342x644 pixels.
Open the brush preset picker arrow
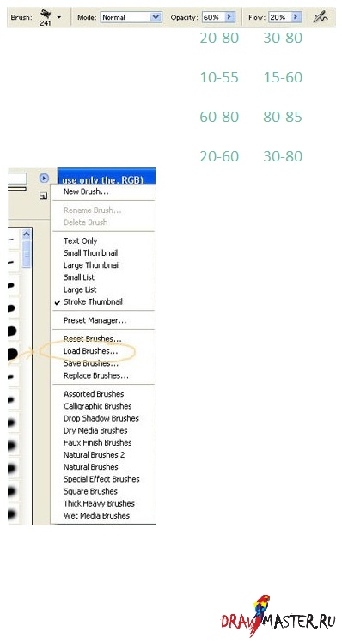point(58,17)
